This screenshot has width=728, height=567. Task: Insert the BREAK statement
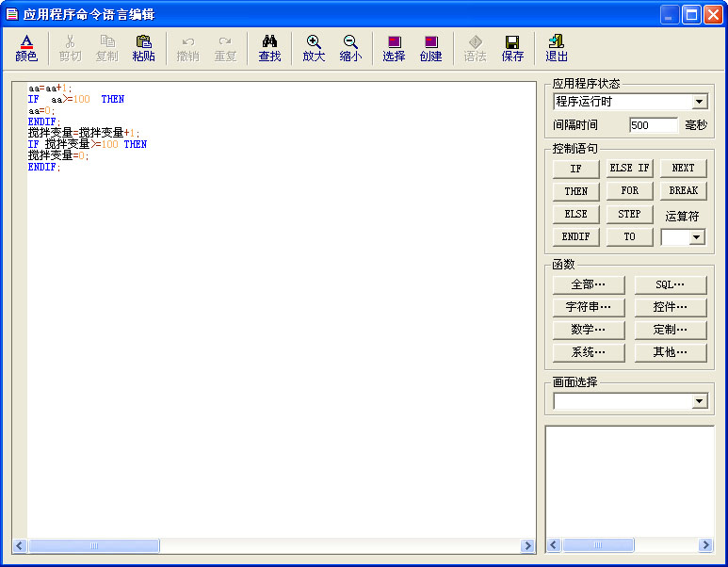[684, 191]
